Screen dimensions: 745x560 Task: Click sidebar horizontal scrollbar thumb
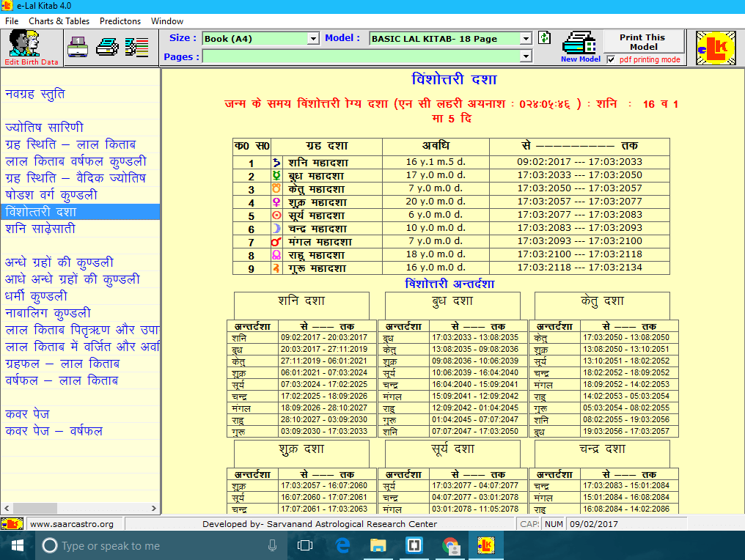34,508
